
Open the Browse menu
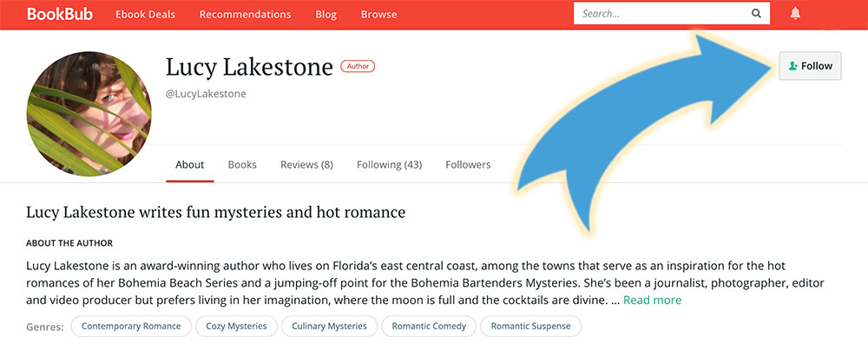pyautogui.click(x=378, y=15)
